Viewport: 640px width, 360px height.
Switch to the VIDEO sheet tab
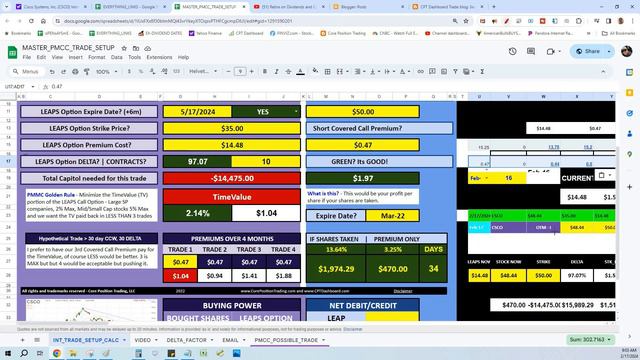coord(142,340)
